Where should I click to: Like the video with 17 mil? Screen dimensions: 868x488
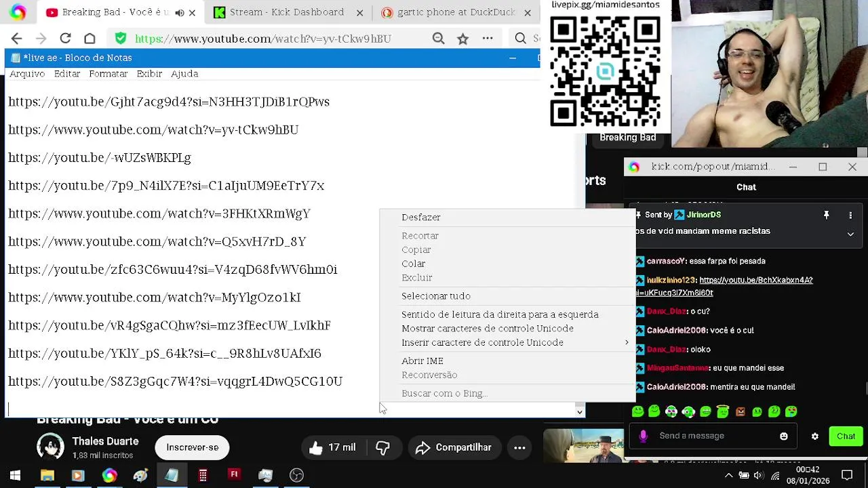click(x=332, y=447)
